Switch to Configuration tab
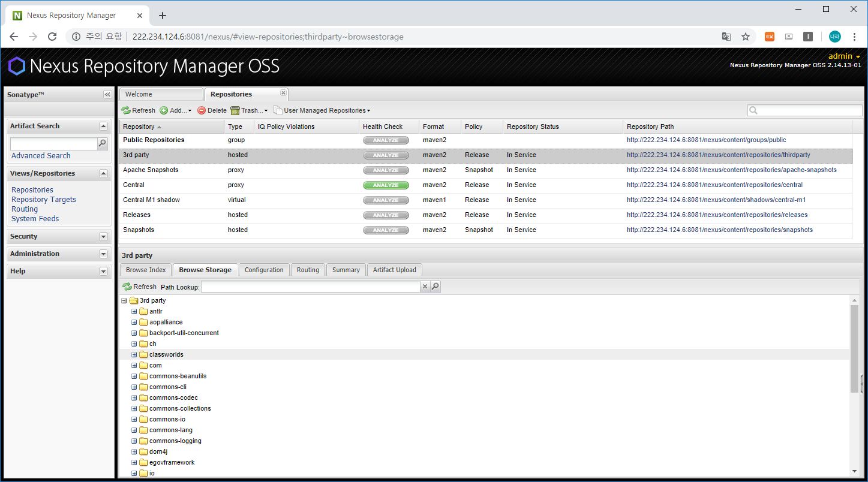Screen dimensions: 868x482 coord(264,270)
